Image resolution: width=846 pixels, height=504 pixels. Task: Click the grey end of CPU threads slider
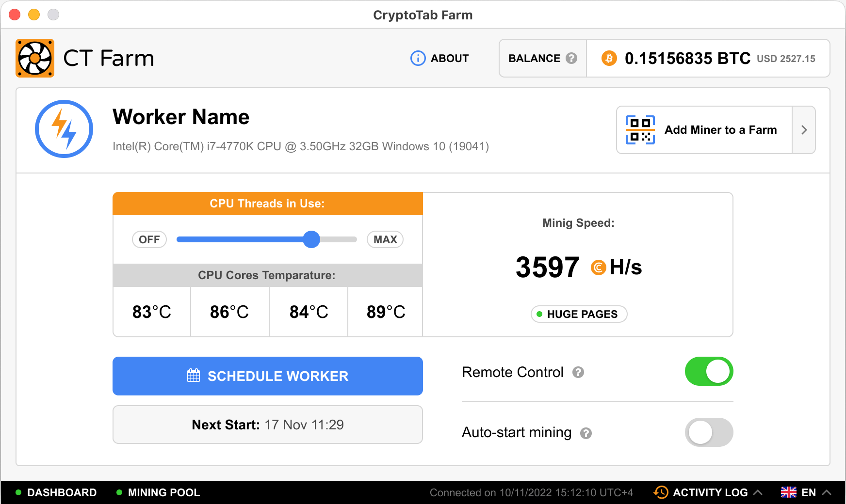pos(339,239)
